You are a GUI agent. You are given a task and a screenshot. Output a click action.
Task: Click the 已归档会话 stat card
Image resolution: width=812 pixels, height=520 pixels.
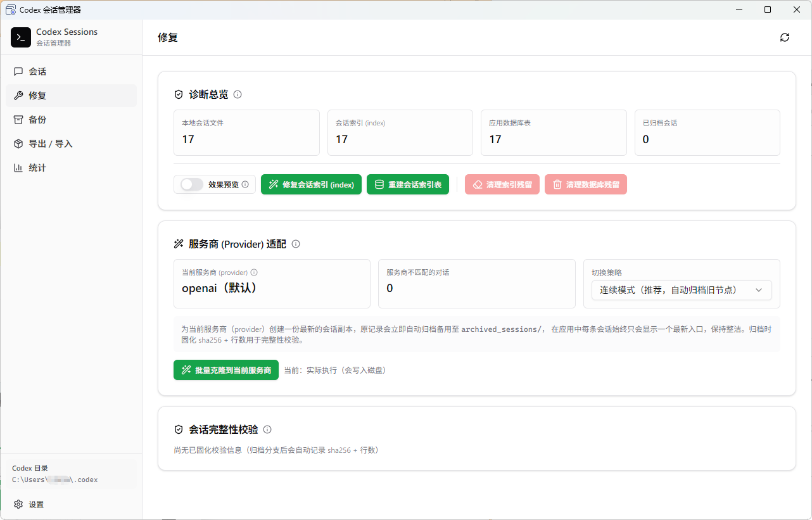[707, 132]
